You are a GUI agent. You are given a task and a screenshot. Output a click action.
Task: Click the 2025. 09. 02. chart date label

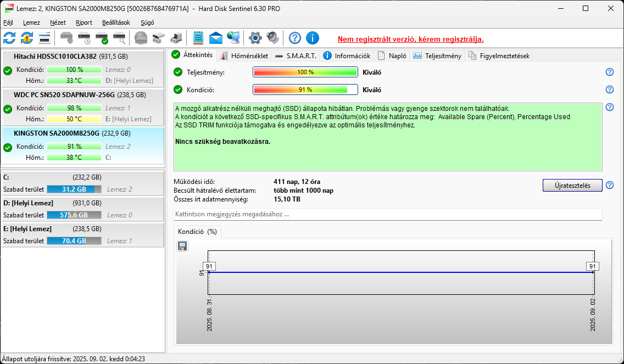[593, 316]
